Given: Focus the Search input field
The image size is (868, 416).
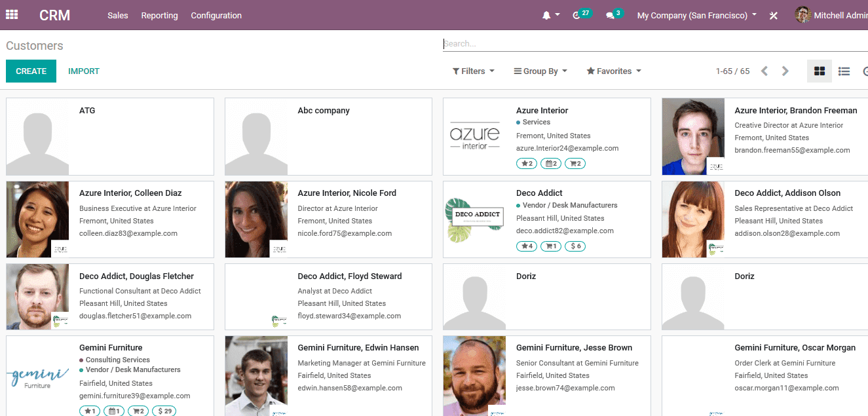Looking at the screenshot, I should (655, 44).
